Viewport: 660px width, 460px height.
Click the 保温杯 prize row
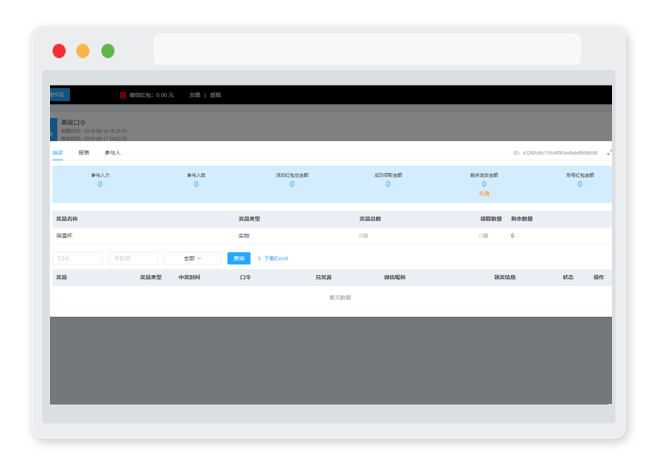[x=332, y=236]
